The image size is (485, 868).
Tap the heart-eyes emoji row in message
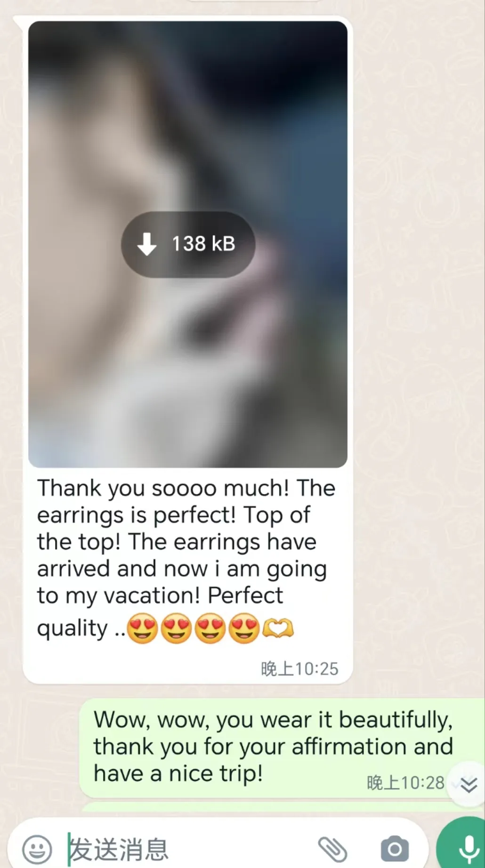(193, 628)
